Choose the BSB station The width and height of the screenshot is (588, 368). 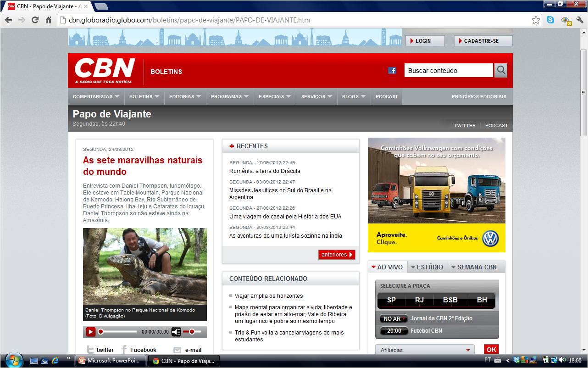(x=450, y=300)
